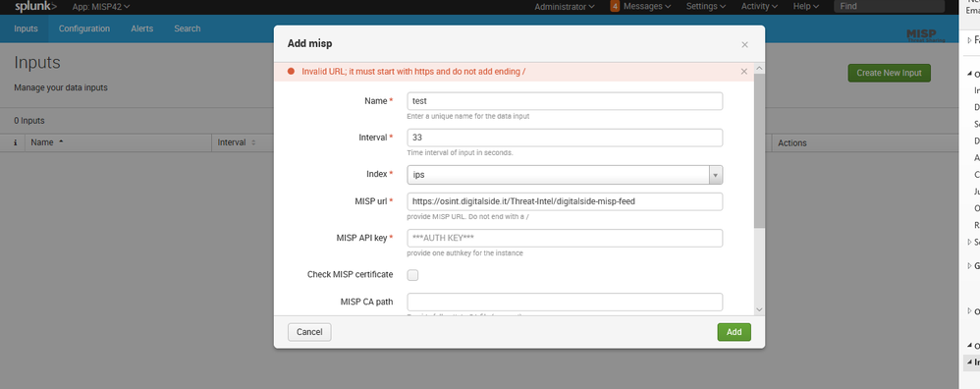This screenshot has width=980, height=389.
Task: Click the dialog vertical scrollbar thumb
Action: (759, 150)
